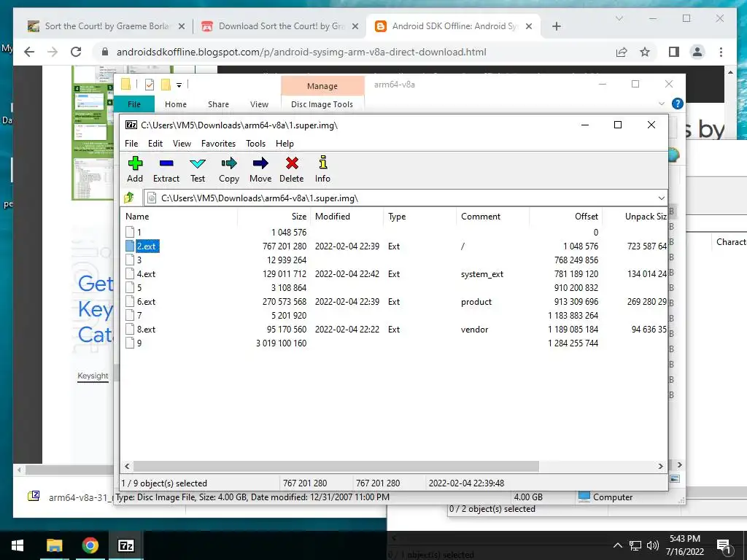Open a new Chrome tab
The image size is (747, 560).
click(557, 26)
